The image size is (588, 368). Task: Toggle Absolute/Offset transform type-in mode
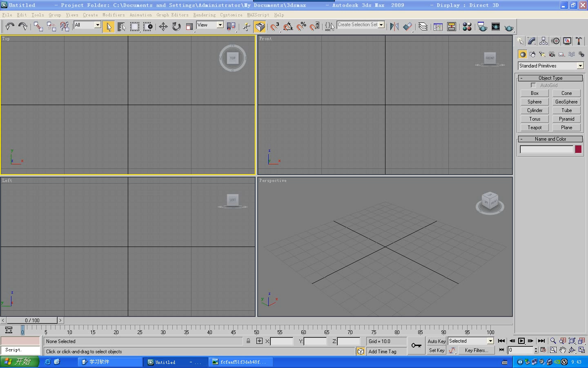coord(259,341)
